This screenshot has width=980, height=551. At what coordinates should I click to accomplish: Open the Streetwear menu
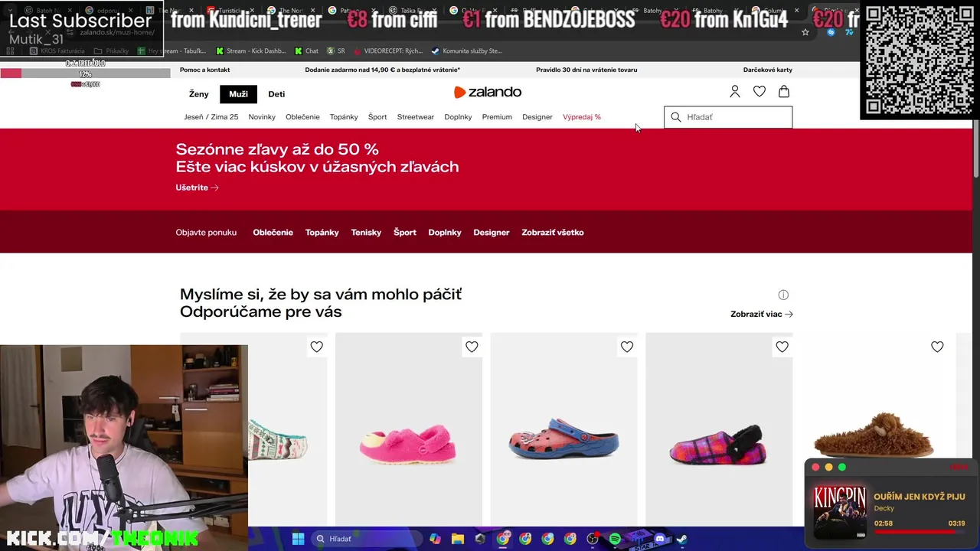tap(416, 117)
